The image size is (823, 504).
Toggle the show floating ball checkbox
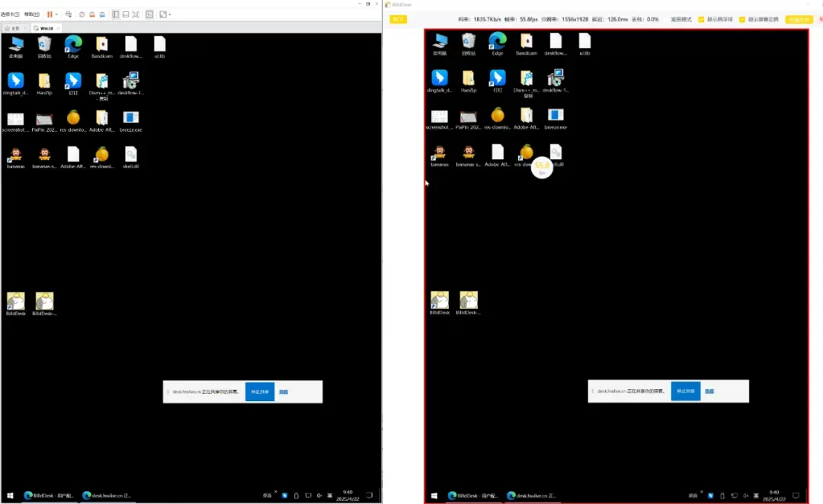pyautogui.click(x=701, y=19)
